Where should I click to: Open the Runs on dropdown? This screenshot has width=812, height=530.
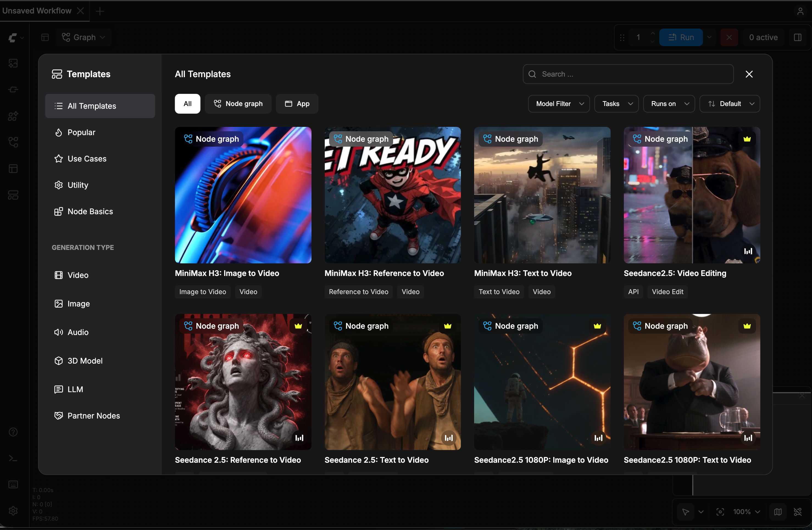click(669, 104)
